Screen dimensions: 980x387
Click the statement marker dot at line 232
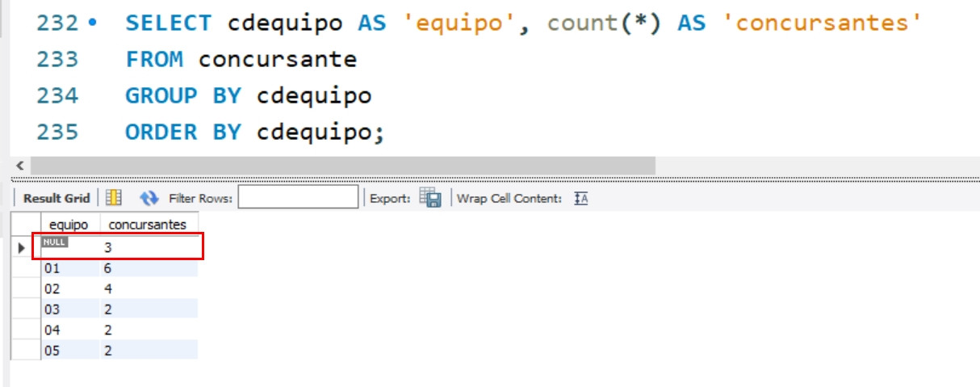[x=92, y=23]
